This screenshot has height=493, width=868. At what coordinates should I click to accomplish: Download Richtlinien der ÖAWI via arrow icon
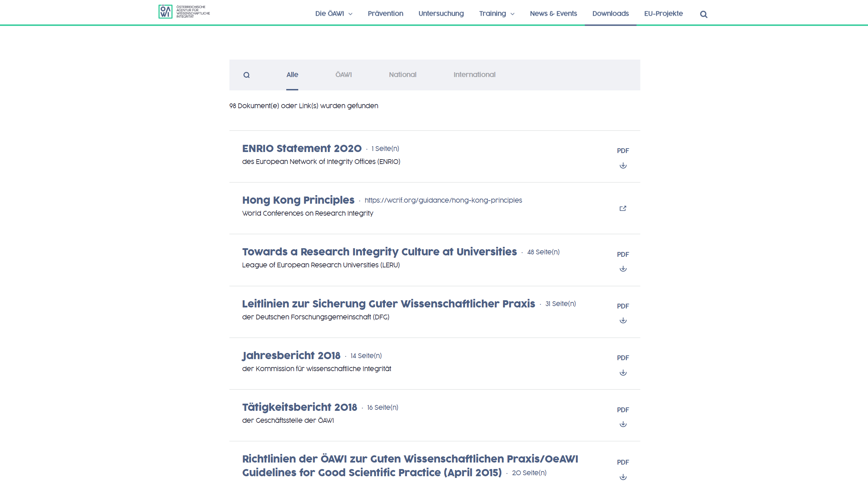pyautogui.click(x=623, y=477)
